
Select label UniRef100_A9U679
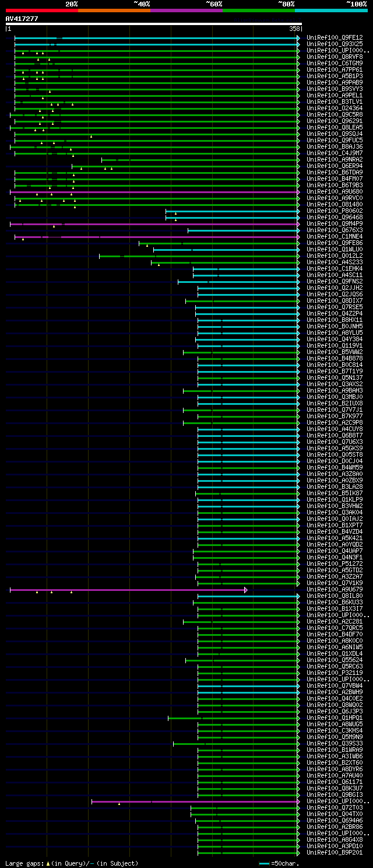coord(335,589)
